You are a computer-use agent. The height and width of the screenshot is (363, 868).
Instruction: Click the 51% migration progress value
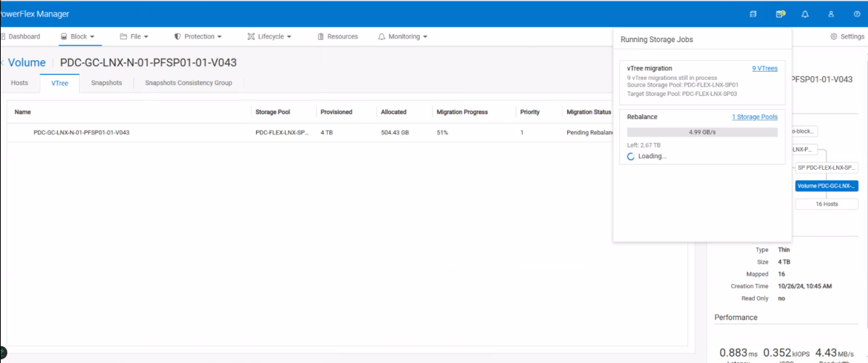point(442,133)
